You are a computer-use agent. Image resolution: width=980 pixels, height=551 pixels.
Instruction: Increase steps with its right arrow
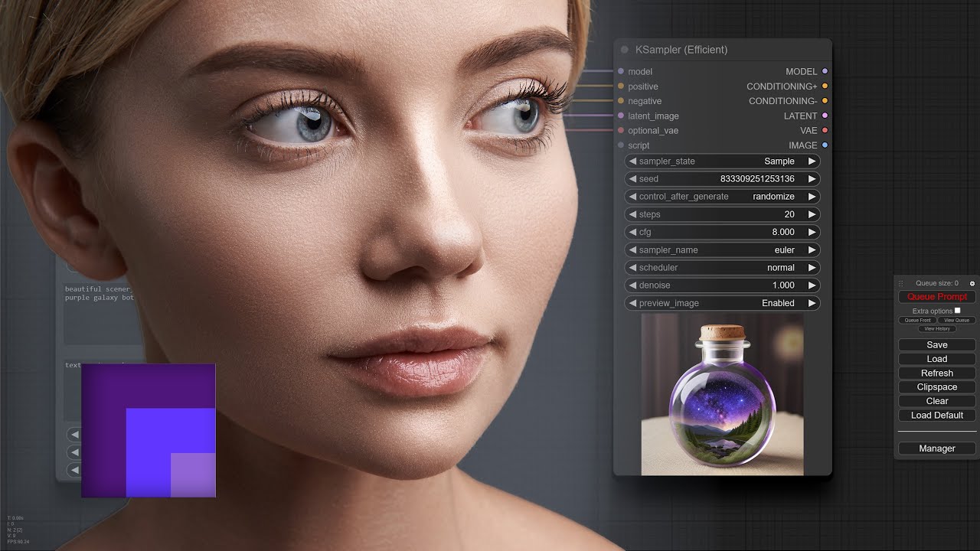click(812, 214)
